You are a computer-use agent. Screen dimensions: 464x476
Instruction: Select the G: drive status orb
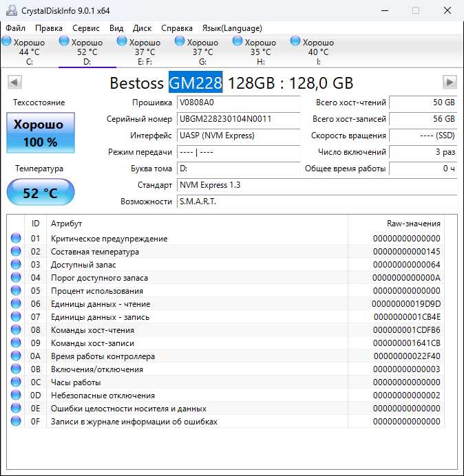180,42
